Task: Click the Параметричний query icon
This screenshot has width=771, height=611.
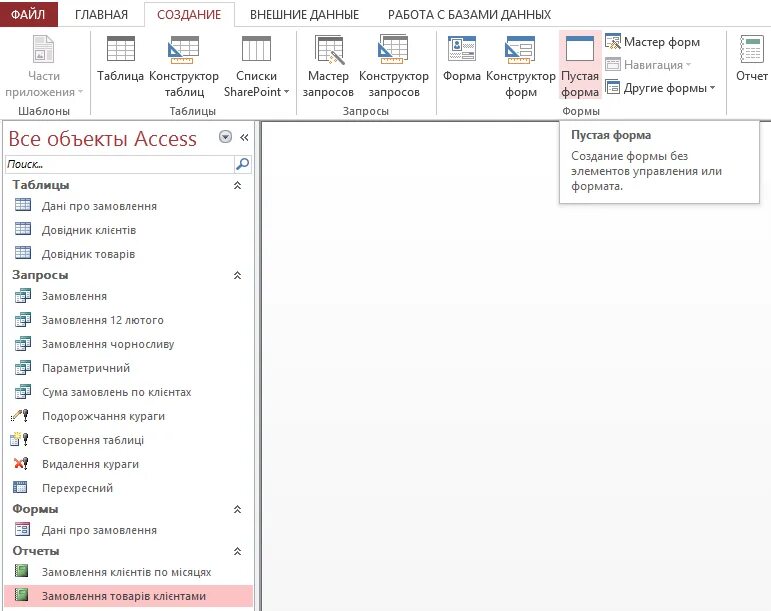Action: click(x=23, y=367)
